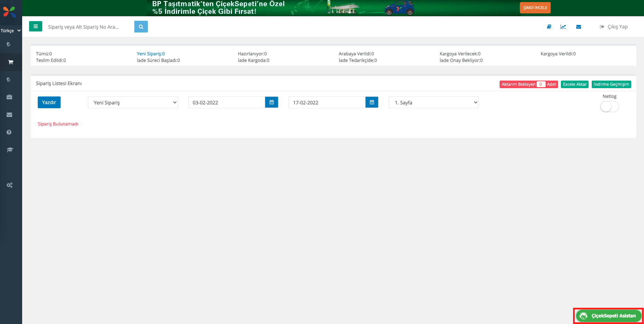
Task: Open calendar picker for end date 17-02-2022
Action: 372,102
